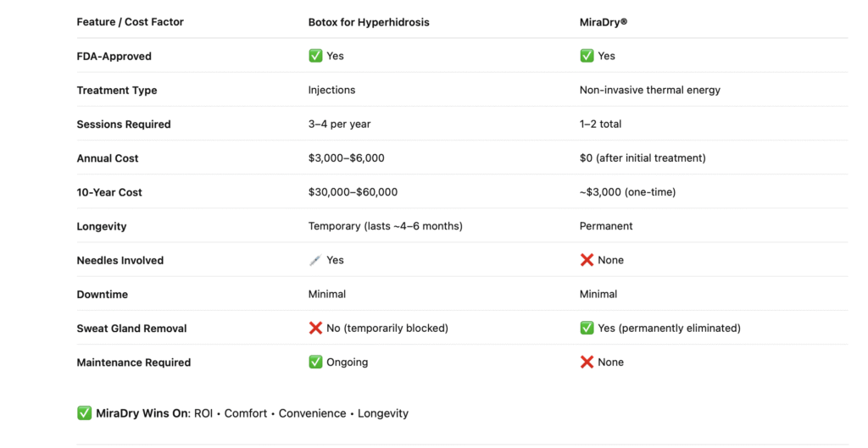Click the 'Feature / Cost Factor' header
Viewport: 868px width, 448px height.
[130, 22]
